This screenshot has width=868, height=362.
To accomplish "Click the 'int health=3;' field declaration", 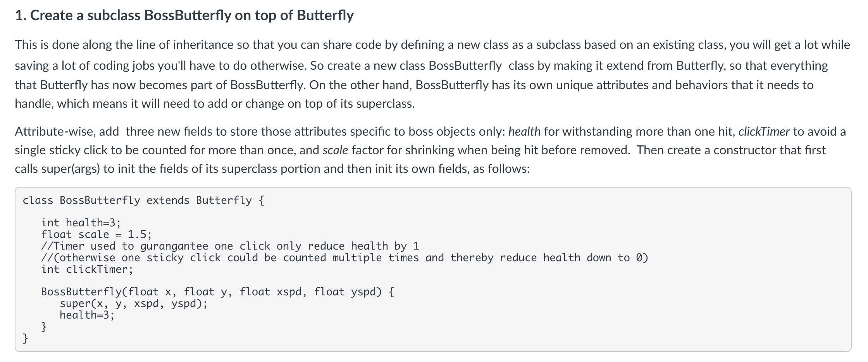I will pos(81,223).
